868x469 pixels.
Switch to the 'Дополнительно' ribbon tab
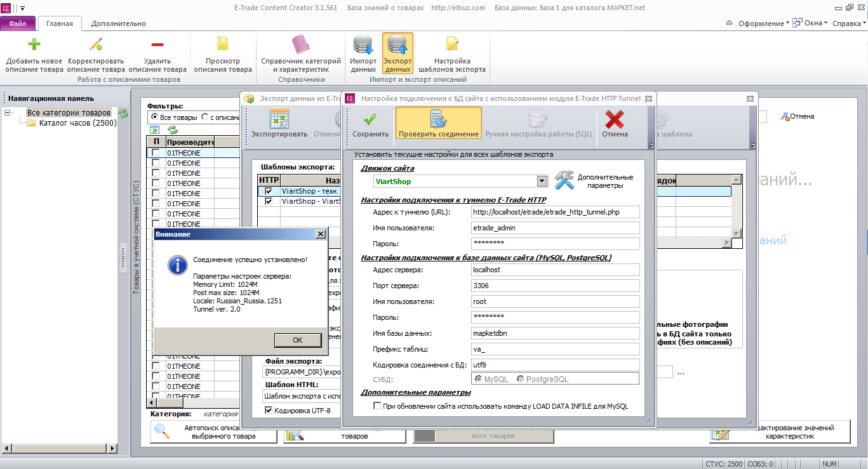(118, 23)
